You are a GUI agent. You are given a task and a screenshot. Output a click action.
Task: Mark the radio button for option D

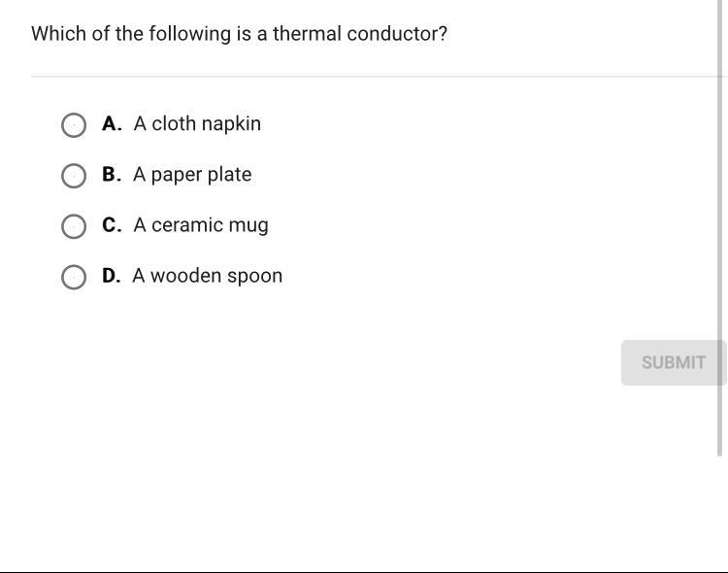pos(73,277)
